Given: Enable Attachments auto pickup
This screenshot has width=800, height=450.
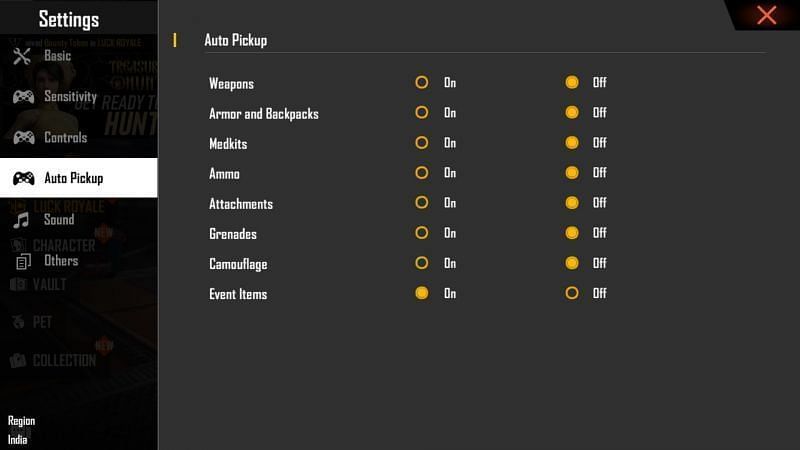Looking at the screenshot, I should pyautogui.click(x=422, y=203).
